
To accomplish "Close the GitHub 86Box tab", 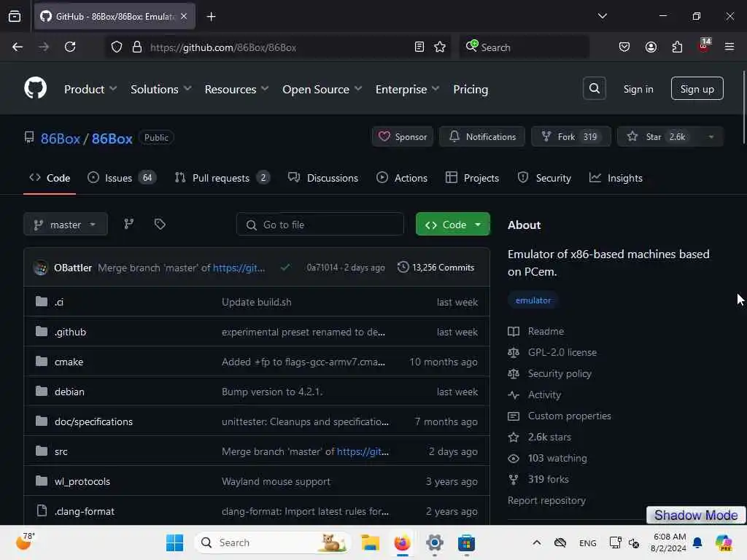I will [184, 16].
